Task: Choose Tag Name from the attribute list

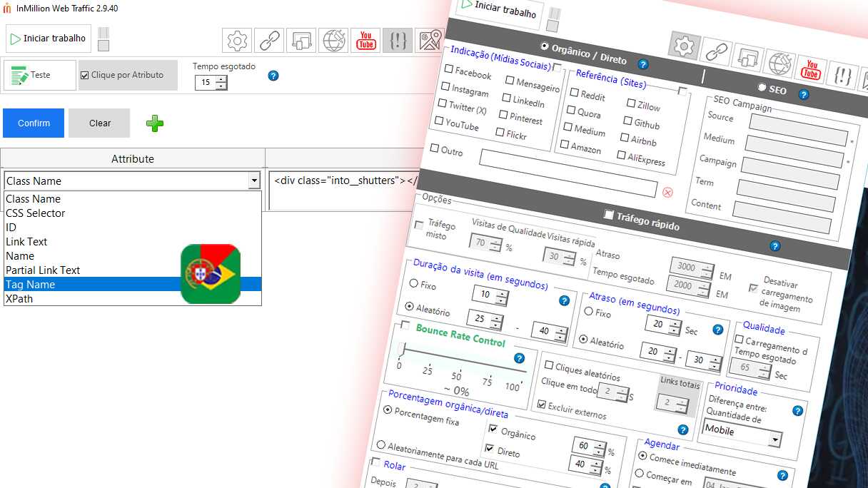Action: (x=31, y=285)
